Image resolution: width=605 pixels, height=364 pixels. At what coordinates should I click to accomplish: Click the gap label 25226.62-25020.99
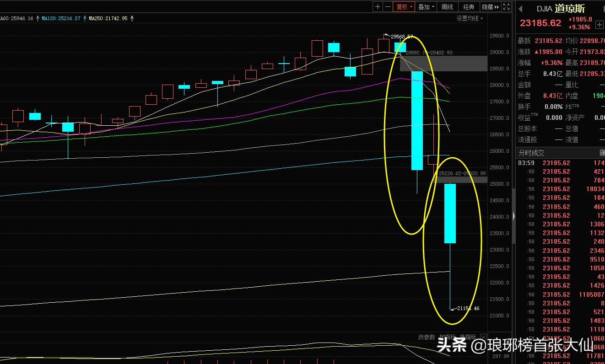462,173
